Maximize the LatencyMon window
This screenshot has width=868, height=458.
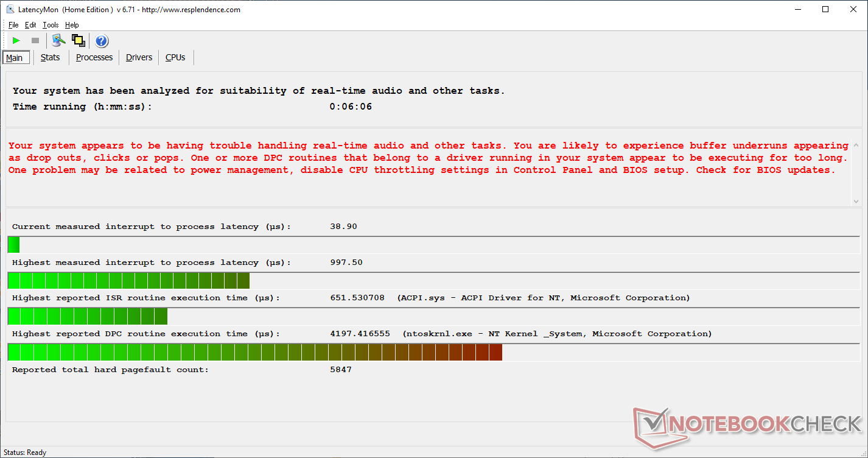tap(825, 9)
